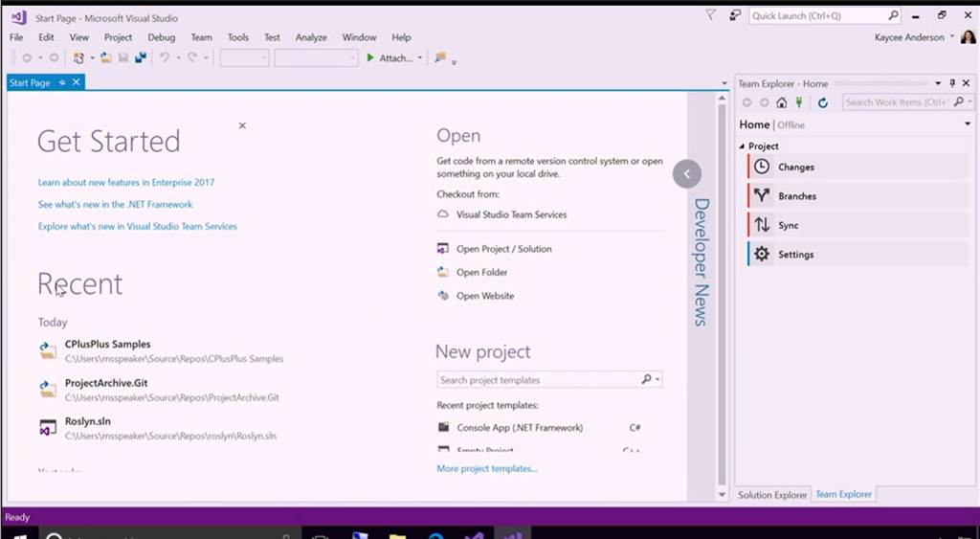Click Open Project / Solution link

(x=503, y=249)
